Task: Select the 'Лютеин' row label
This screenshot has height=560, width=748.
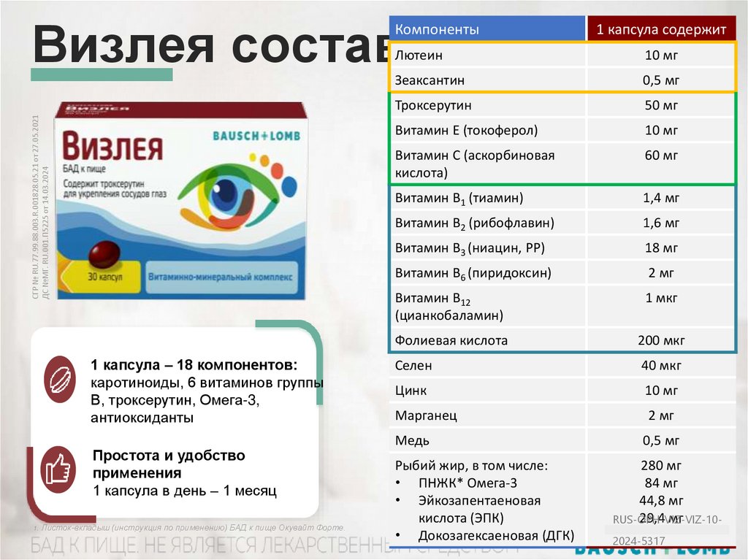Action: [419, 55]
